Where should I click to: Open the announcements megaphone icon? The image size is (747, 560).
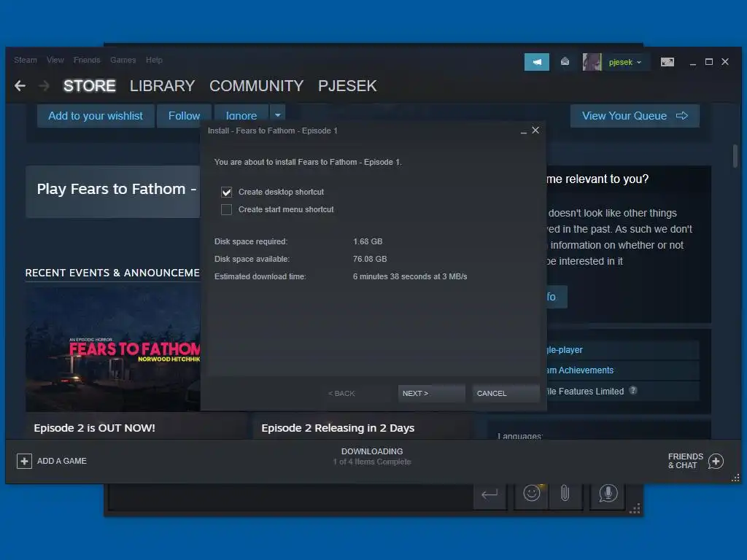pyautogui.click(x=536, y=62)
